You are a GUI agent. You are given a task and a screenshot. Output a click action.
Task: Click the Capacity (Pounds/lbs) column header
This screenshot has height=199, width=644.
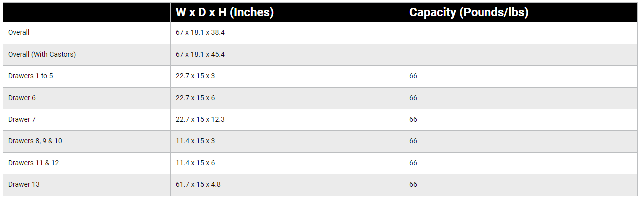(469, 12)
